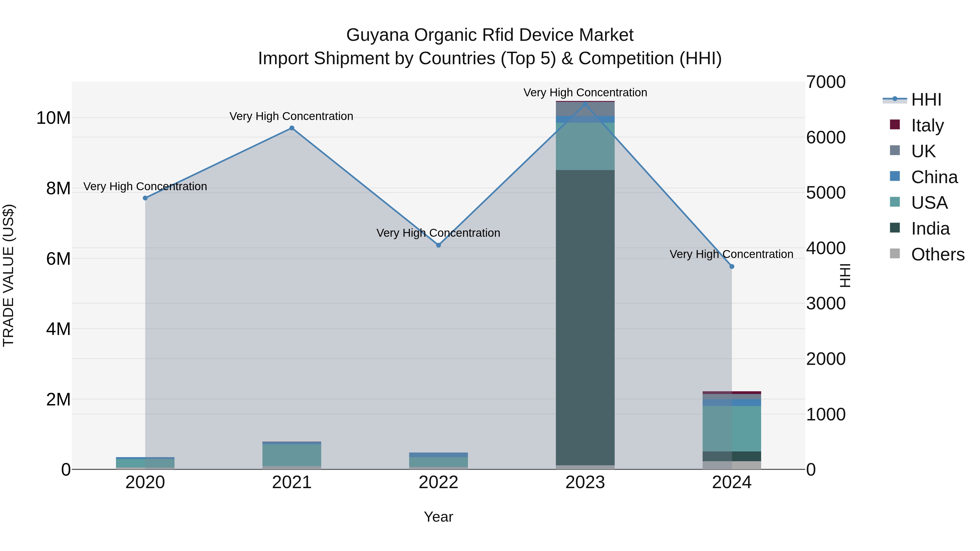
Task: Click the Very High Concentration label near 2024
Action: tap(731, 254)
